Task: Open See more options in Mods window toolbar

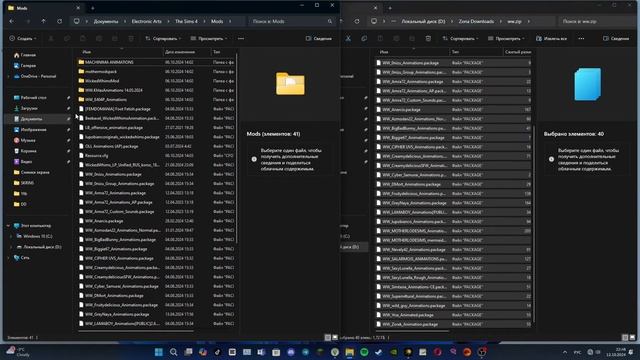Action: [241, 38]
